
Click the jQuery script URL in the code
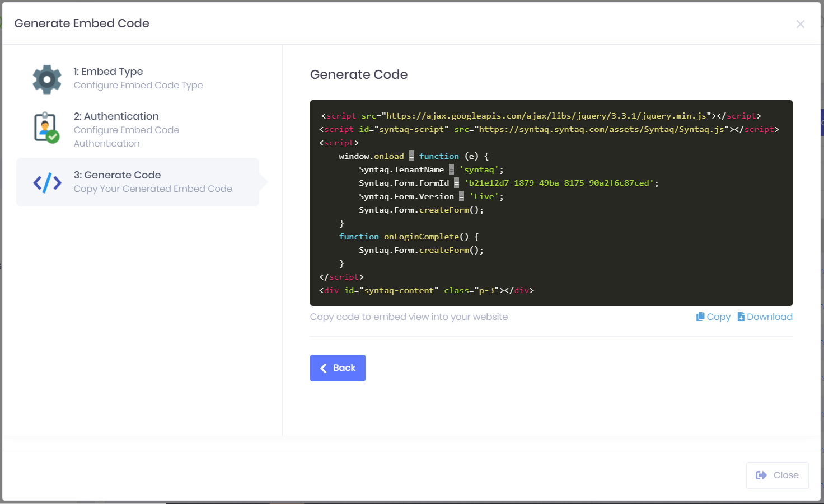click(x=546, y=116)
